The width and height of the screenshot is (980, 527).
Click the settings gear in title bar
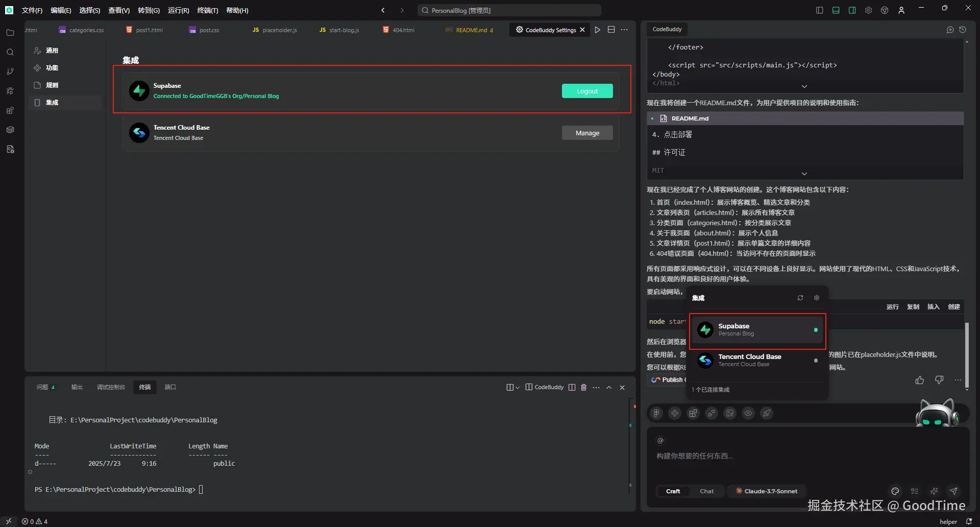tap(868, 10)
